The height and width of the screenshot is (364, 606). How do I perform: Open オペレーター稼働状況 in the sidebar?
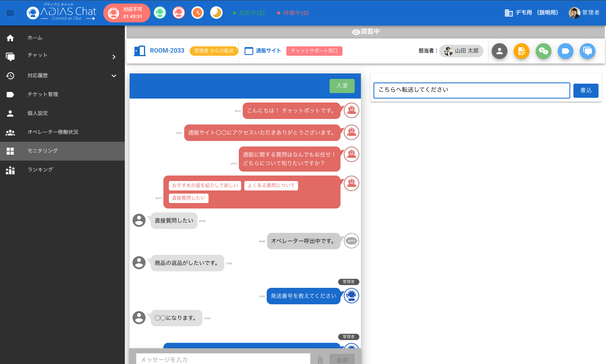(53, 132)
